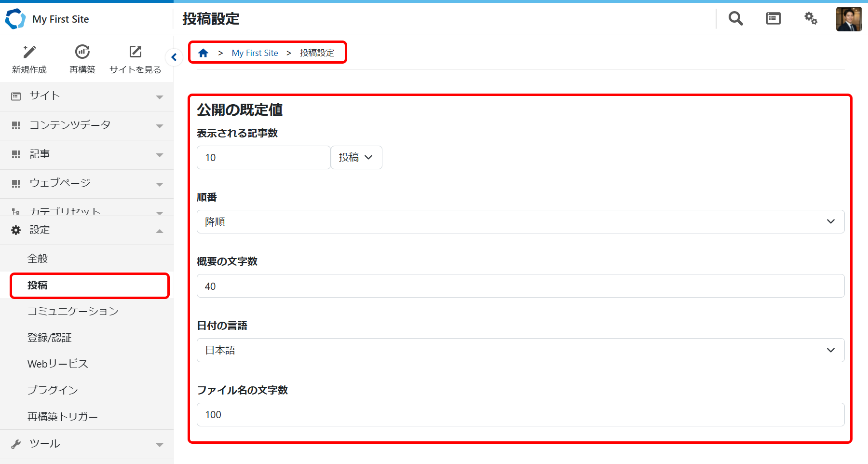
Task: Open the search magnifier icon in header
Action: [x=735, y=19]
